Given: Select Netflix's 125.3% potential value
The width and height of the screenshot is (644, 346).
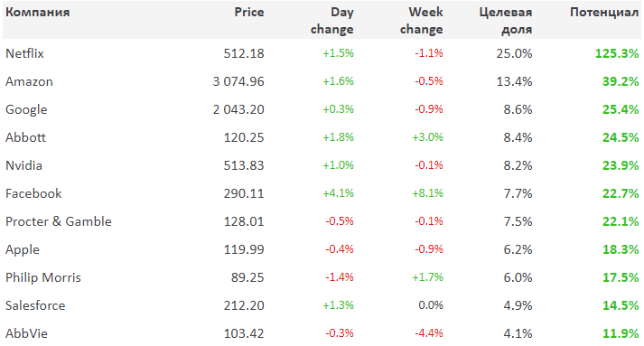Looking at the screenshot, I should pyautogui.click(x=617, y=53).
